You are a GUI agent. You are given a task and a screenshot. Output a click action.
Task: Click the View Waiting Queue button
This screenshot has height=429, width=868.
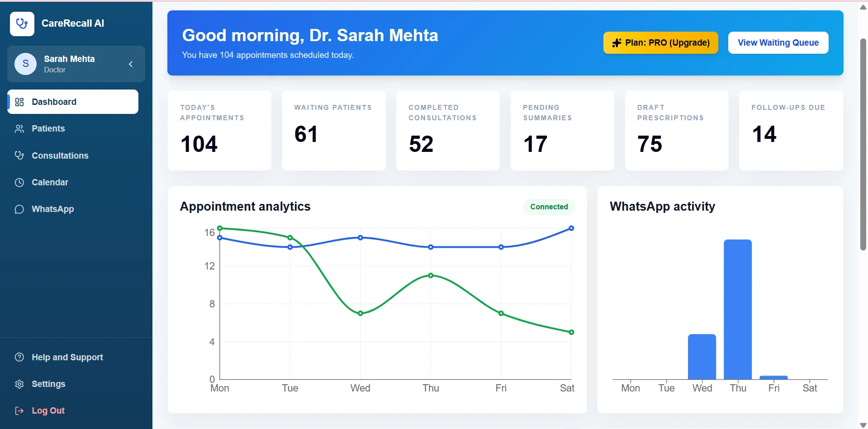pos(778,43)
